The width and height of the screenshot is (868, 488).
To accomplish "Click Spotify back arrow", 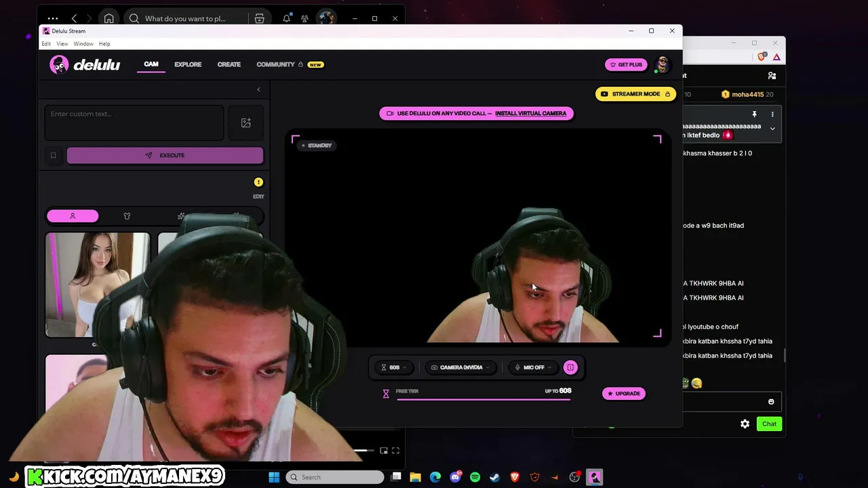I will (x=75, y=18).
